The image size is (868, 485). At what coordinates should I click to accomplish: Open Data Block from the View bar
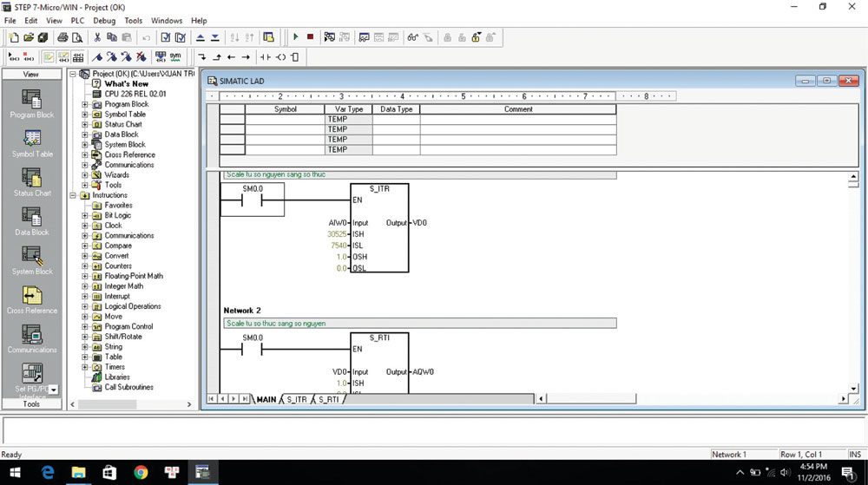click(x=31, y=222)
